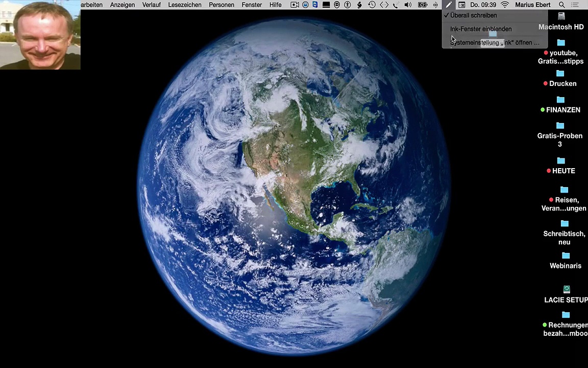Image resolution: width=588 pixels, height=368 pixels.
Task: Open the Hilfe menu
Action: coord(275,5)
